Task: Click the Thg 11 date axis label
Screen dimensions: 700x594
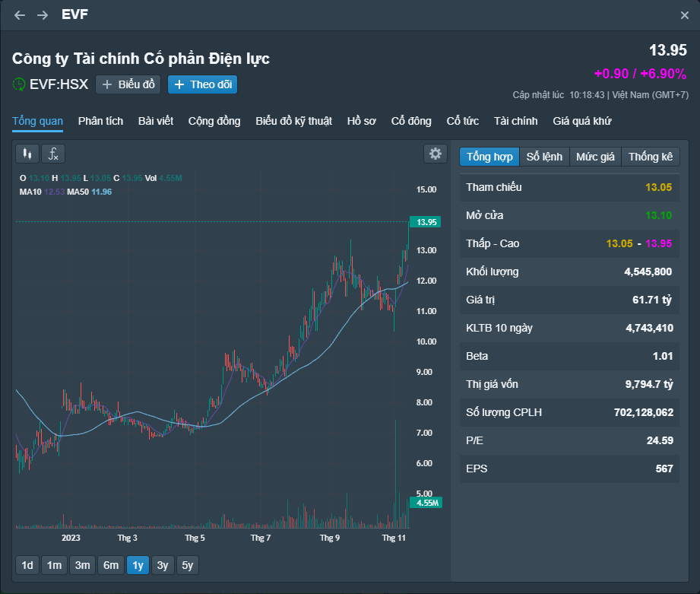Action: pos(394,538)
